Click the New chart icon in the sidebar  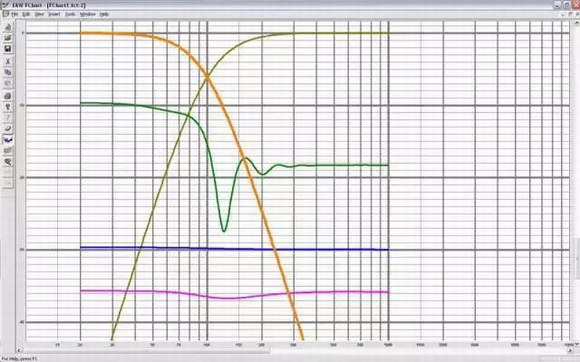[x=8, y=27]
